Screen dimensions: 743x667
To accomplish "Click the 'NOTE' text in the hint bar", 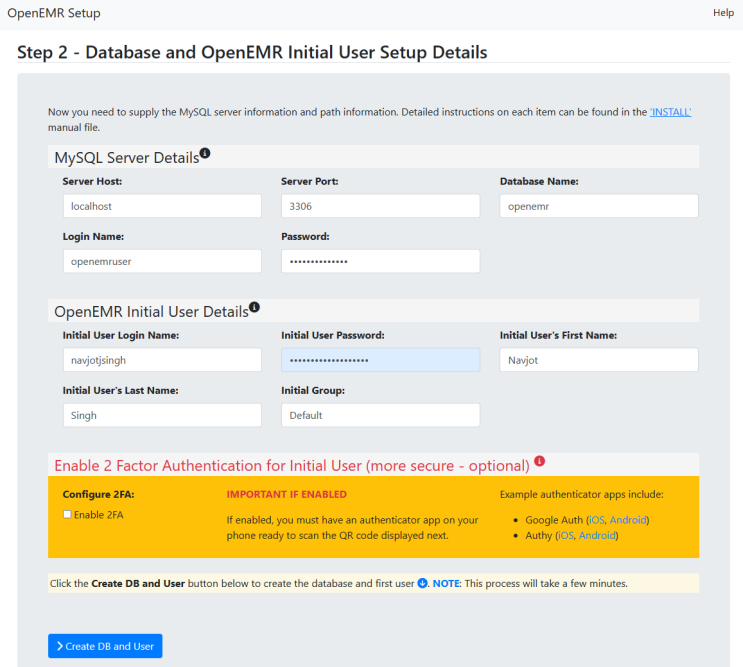I will [446, 584].
